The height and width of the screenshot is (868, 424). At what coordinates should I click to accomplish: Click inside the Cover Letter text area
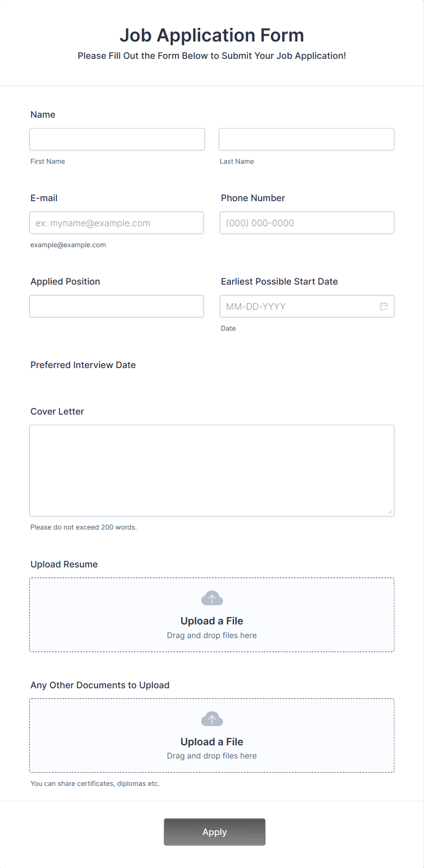pos(212,471)
